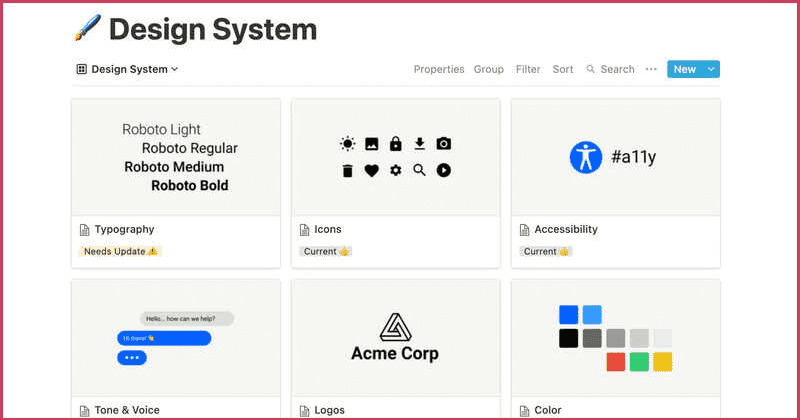The width and height of the screenshot is (800, 420).
Task: Click the blue New button
Action: coord(685,69)
